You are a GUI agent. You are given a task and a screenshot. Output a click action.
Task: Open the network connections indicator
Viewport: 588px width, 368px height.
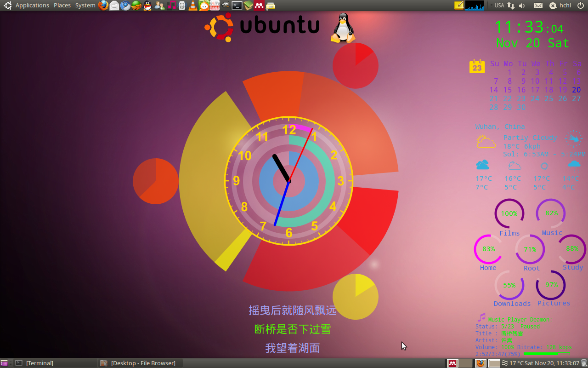point(511,6)
